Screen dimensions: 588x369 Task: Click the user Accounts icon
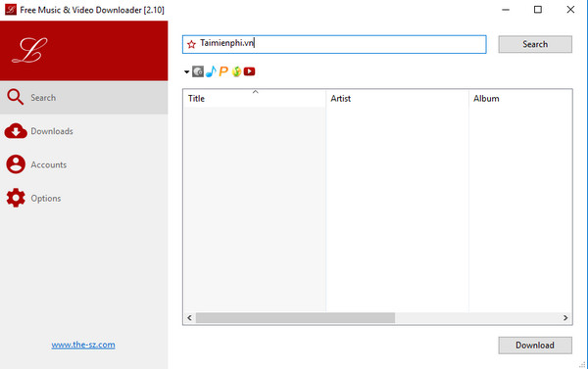point(16,164)
